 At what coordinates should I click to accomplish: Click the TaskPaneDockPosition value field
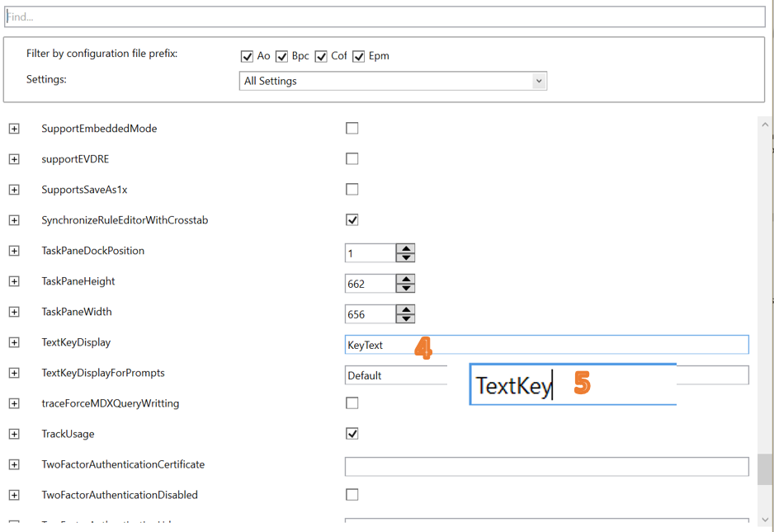tap(370, 253)
